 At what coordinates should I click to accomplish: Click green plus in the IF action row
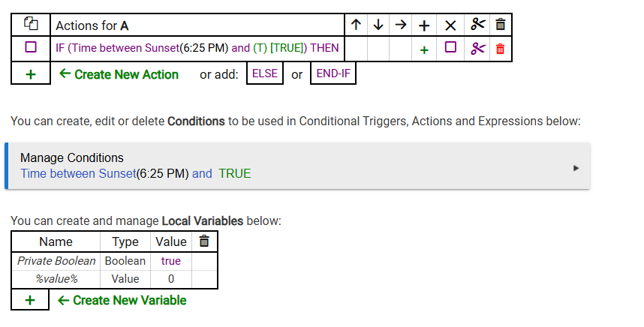coord(424,49)
